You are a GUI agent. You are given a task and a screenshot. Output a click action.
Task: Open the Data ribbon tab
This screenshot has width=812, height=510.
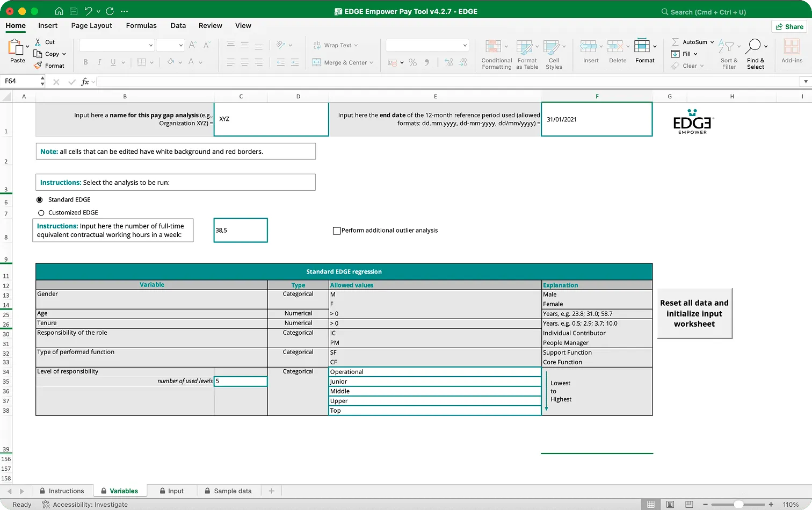[178, 25]
